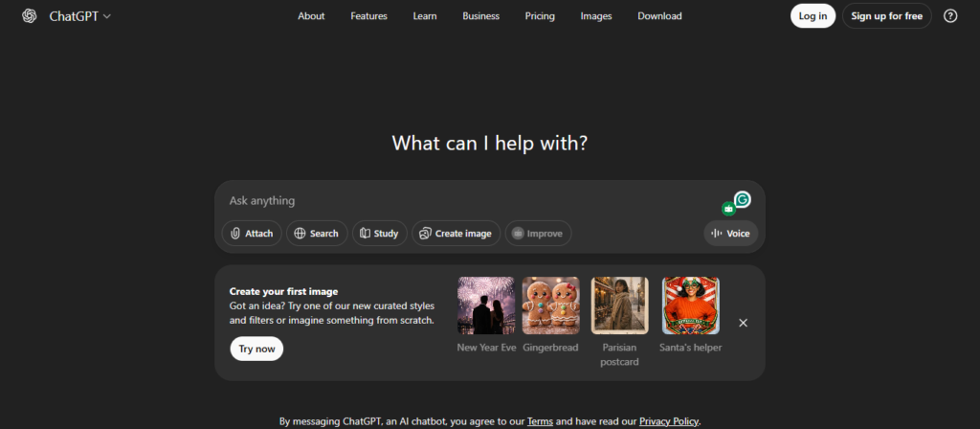Click the Grammarly extension icon
980x429 pixels.
pos(742,199)
